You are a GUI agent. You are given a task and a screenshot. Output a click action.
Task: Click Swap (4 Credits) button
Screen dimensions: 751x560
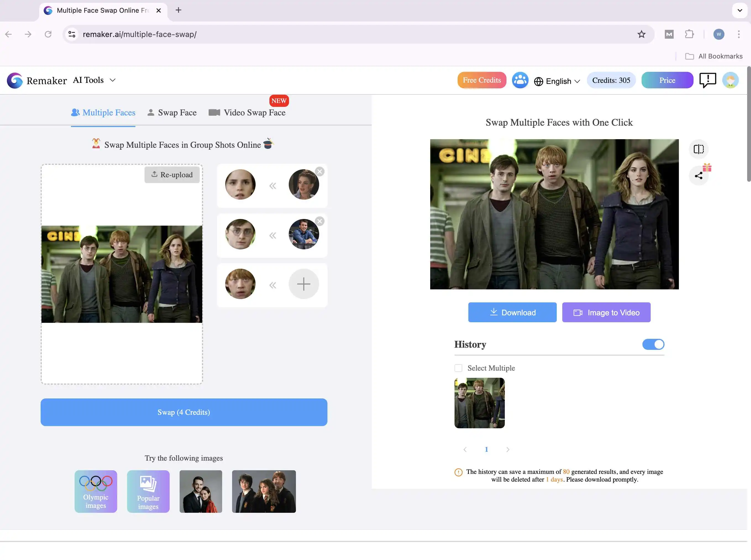tap(184, 412)
